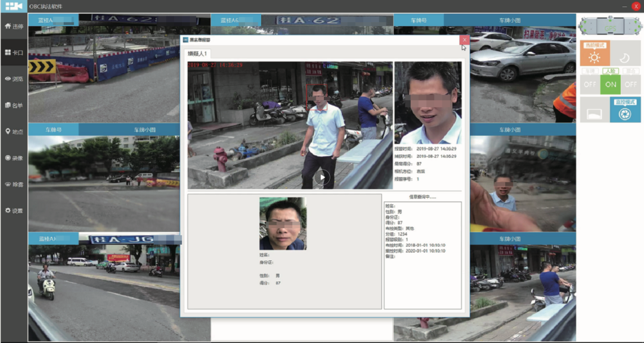Open the 违停 section in the sidebar
The height and width of the screenshot is (343, 644).
14,26
